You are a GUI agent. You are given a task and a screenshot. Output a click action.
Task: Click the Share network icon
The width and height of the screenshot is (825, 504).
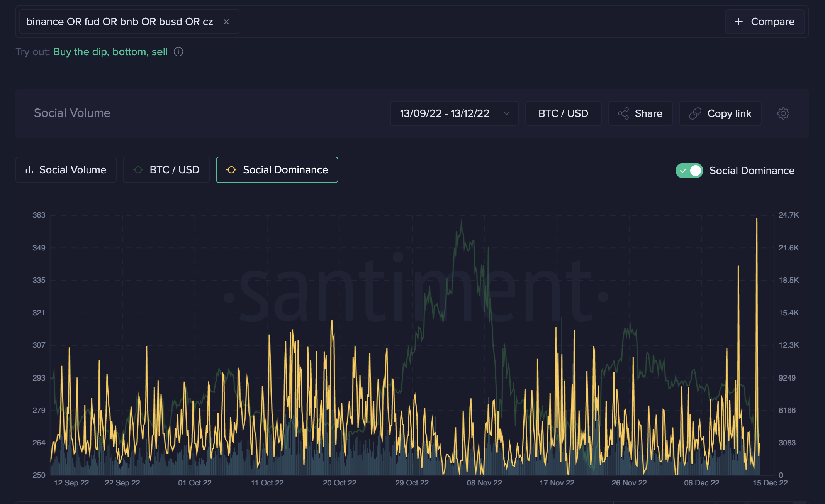click(623, 113)
